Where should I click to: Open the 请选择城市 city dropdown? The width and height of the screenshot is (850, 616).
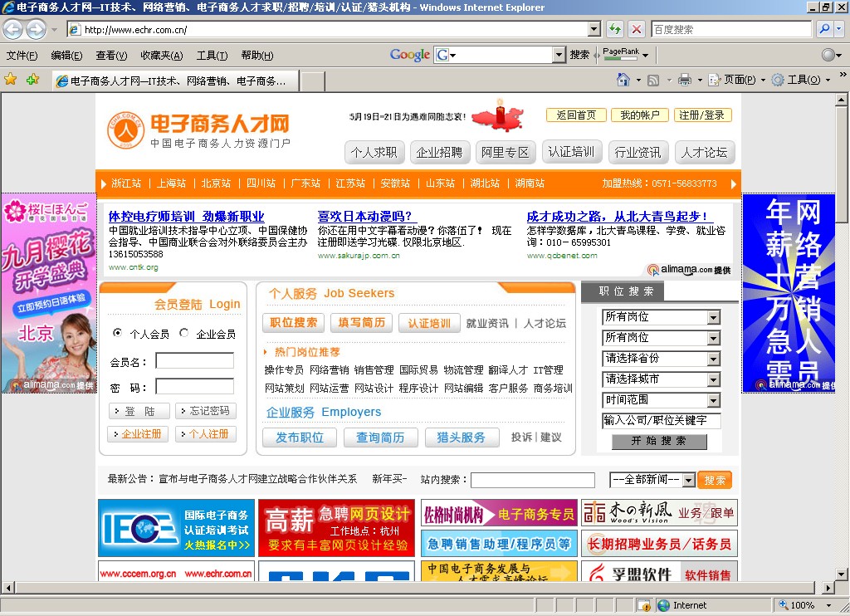714,379
